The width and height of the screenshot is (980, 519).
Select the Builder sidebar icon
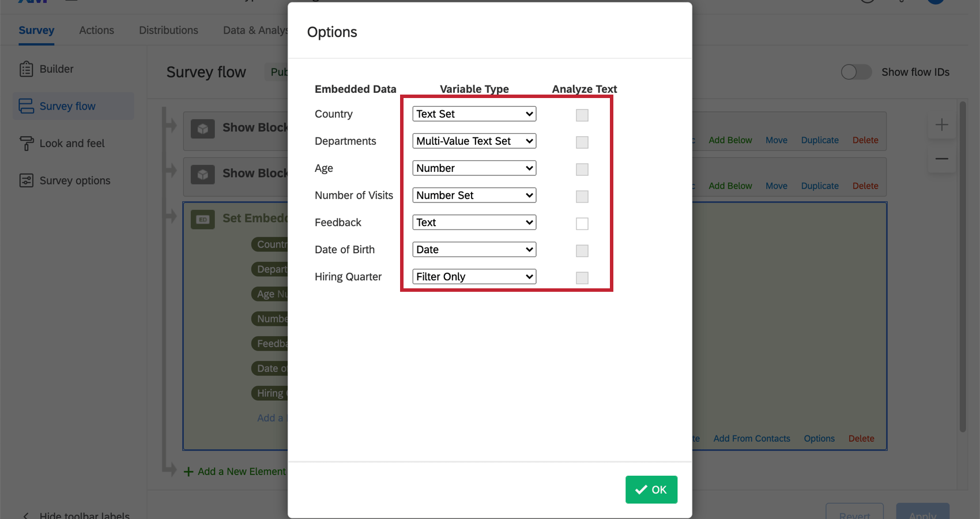point(26,69)
